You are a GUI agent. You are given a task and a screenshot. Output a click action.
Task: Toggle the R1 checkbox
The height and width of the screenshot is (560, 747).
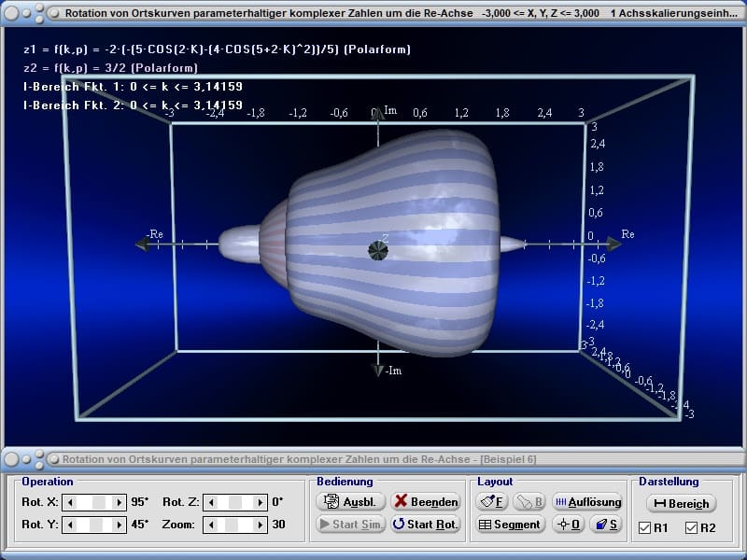click(x=645, y=527)
